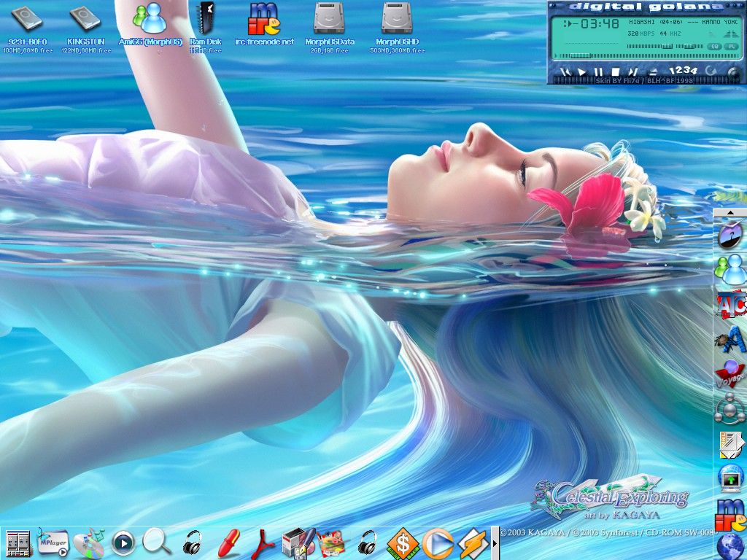Click the 03:48 time display
This screenshot has height=560, width=747.
[x=600, y=24]
